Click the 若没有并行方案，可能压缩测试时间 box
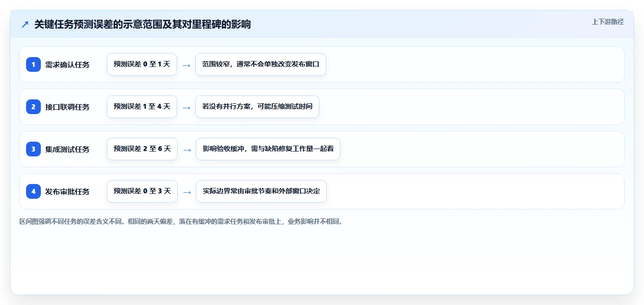The image size is (644, 305). click(x=257, y=107)
